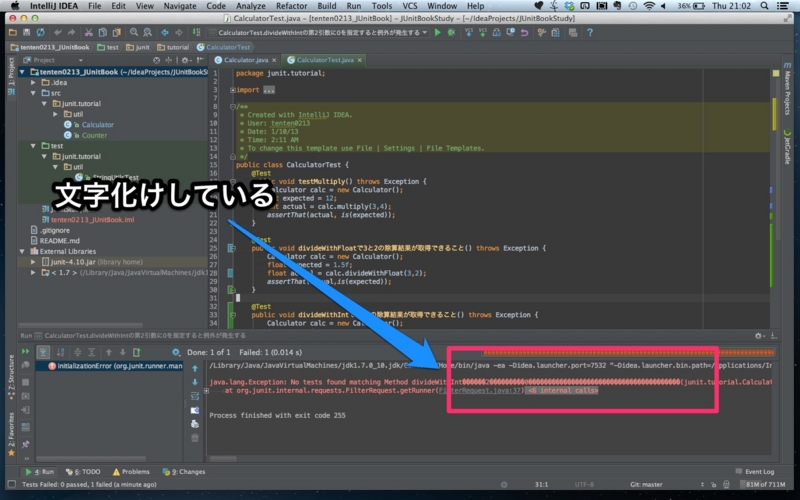Click the VCS Commit Changes icon
The image size is (800, 500).
(483, 33)
